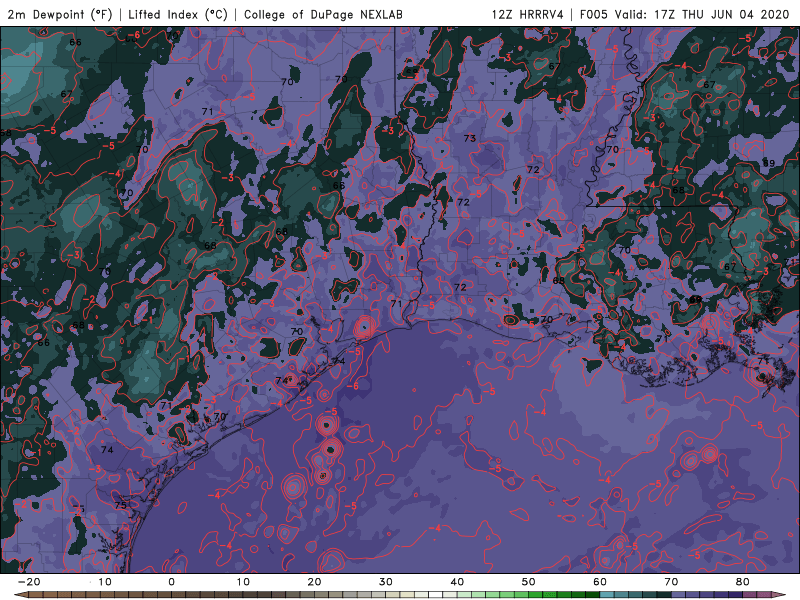Click the left arrow end of the color bar
Viewport: 800px width, 600px height.
20,595
